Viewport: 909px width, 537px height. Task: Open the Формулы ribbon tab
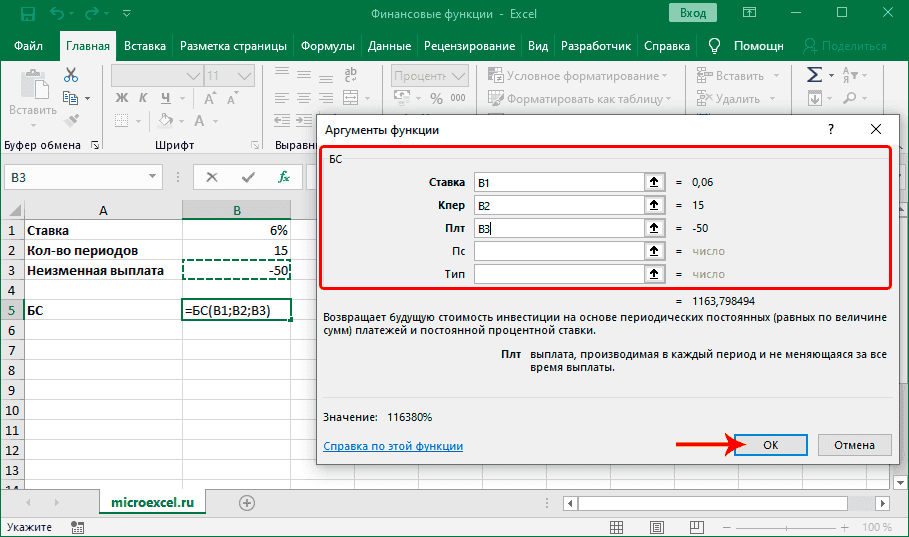tap(327, 46)
